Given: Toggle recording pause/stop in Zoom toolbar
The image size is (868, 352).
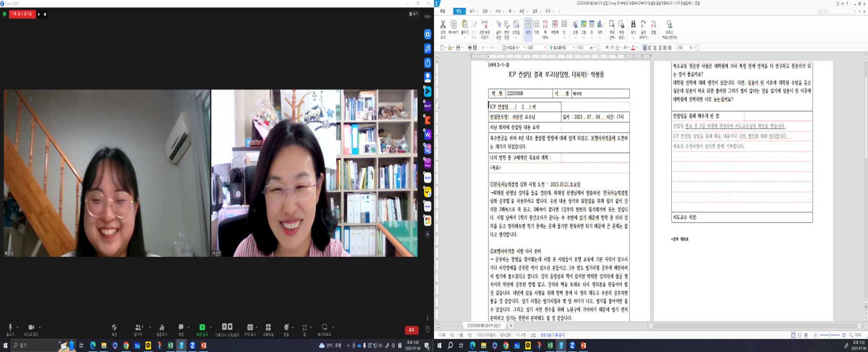Looking at the screenshot, I should 227,328.
